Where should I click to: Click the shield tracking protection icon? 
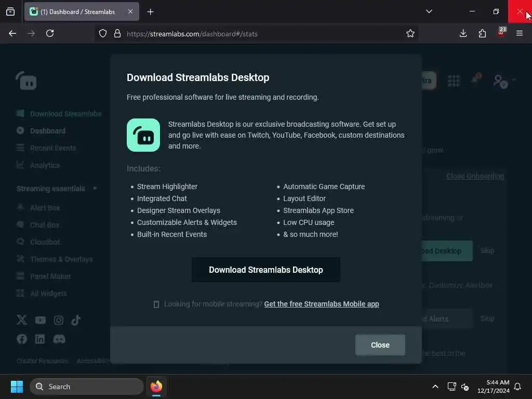(103, 33)
